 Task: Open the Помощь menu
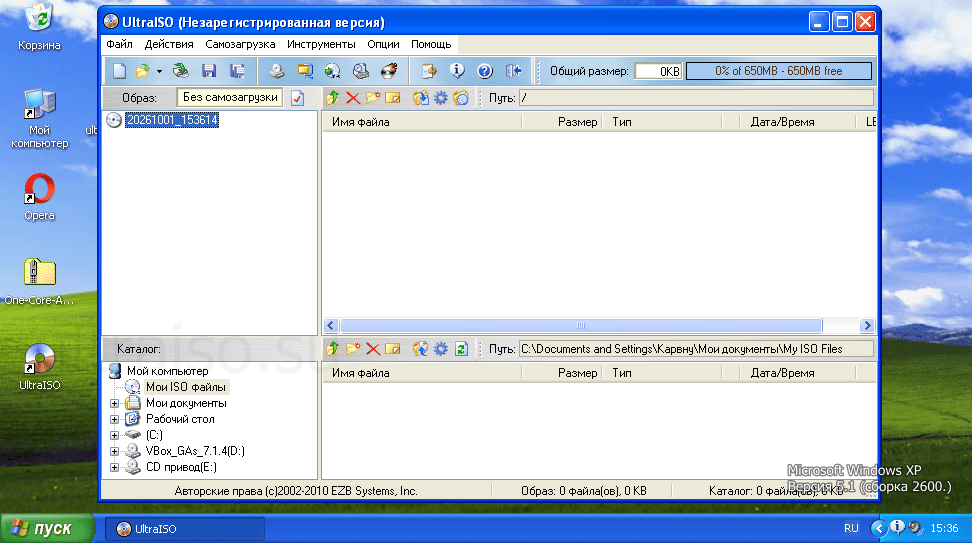tap(431, 44)
